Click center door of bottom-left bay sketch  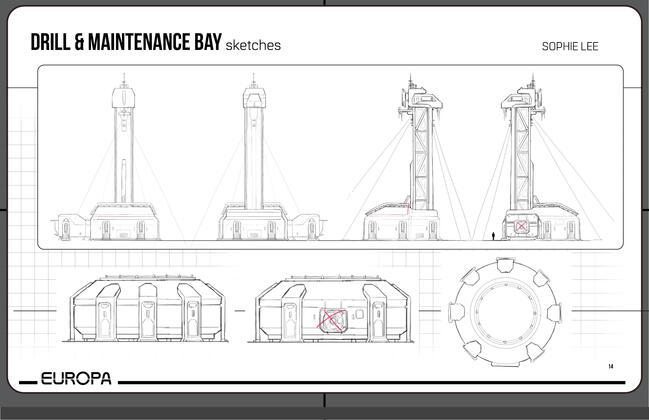pyautogui.click(x=145, y=316)
